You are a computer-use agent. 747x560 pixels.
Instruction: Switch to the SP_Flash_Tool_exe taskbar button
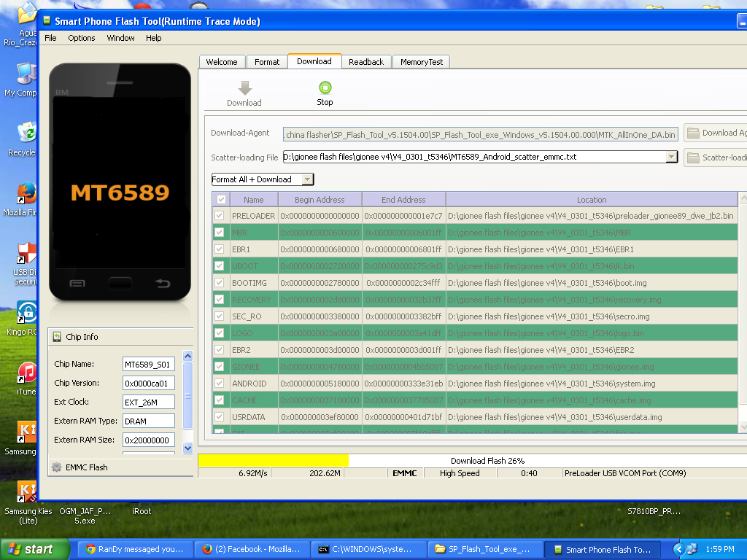point(485,549)
